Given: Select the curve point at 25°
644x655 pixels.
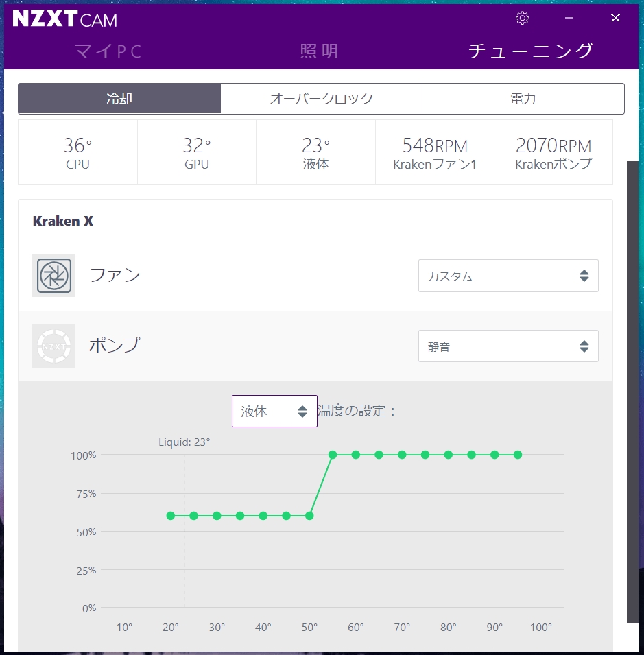Looking at the screenshot, I should point(194,516).
